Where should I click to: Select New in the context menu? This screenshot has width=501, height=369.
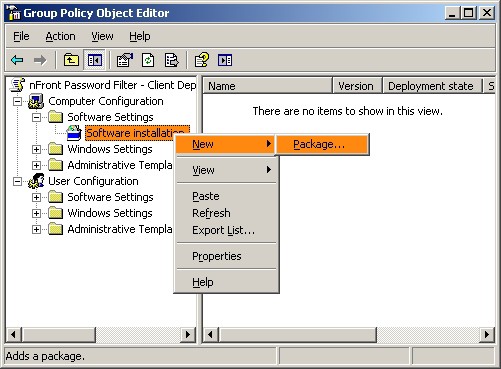(x=225, y=144)
